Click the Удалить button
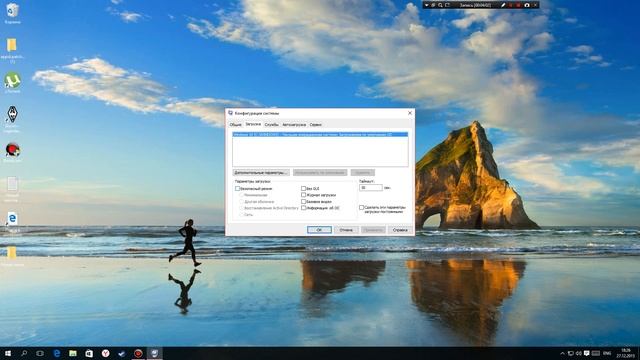The image size is (640, 360). coord(362,173)
